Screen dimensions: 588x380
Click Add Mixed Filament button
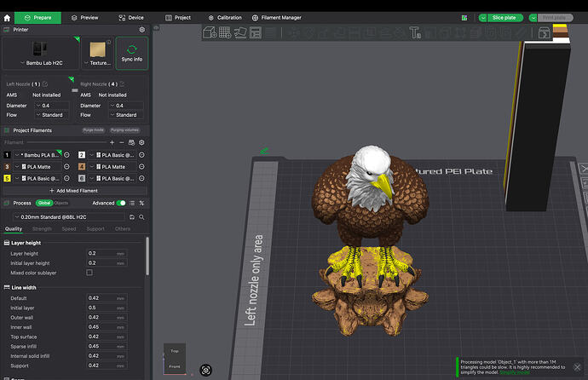[x=74, y=191]
